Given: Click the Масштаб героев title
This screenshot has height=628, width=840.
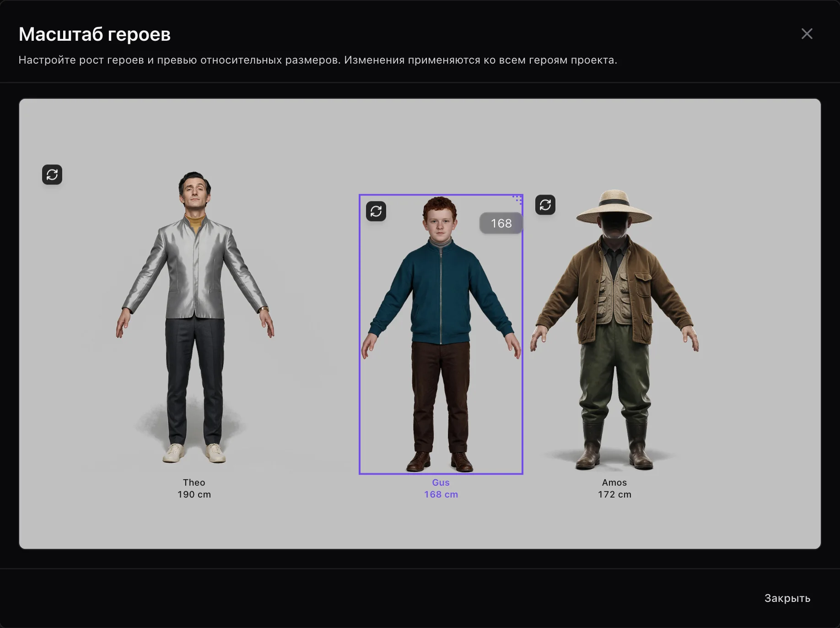Looking at the screenshot, I should coord(95,34).
